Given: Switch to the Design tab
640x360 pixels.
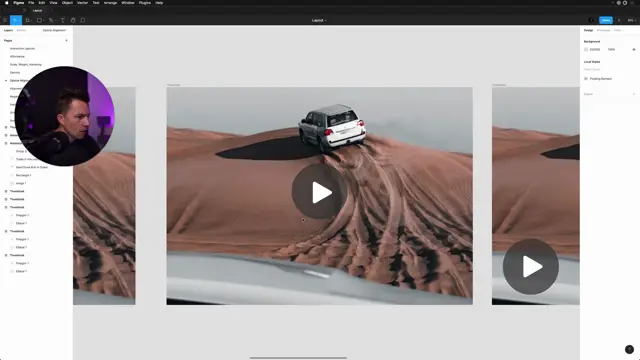Looking at the screenshot, I should click(588, 30).
